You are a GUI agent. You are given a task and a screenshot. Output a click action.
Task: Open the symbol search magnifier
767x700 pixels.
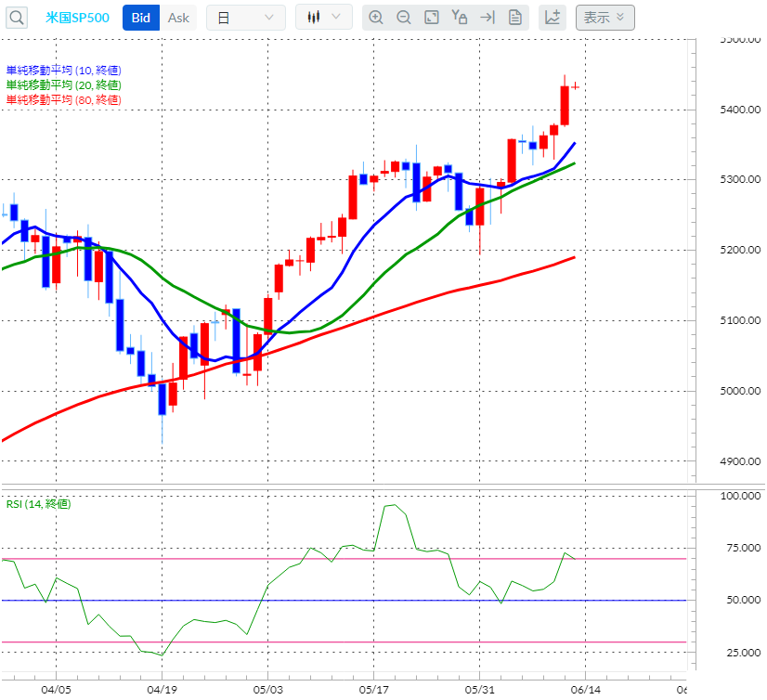tap(16, 17)
